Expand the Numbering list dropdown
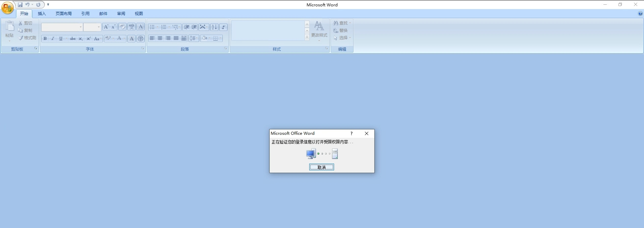644x228 pixels. point(169,27)
